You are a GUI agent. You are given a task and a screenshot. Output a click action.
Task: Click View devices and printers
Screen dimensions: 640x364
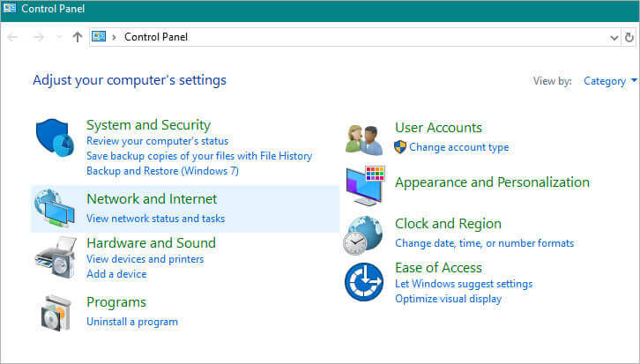(x=145, y=259)
